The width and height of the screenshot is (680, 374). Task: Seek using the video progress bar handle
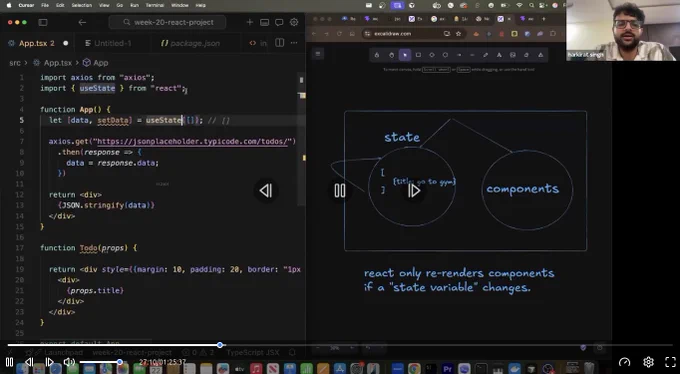(220, 345)
